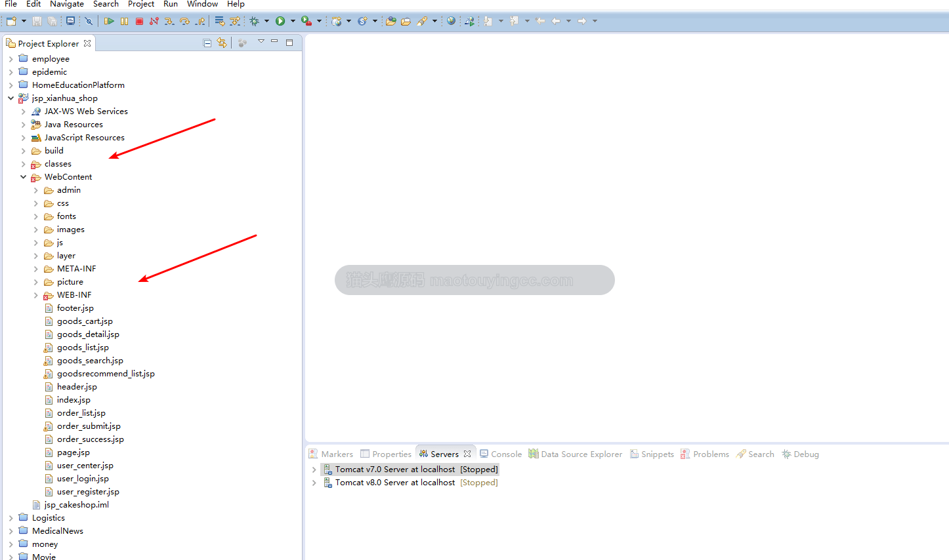
Task: Click the New wizard toolbar icon
Action: click(11, 21)
